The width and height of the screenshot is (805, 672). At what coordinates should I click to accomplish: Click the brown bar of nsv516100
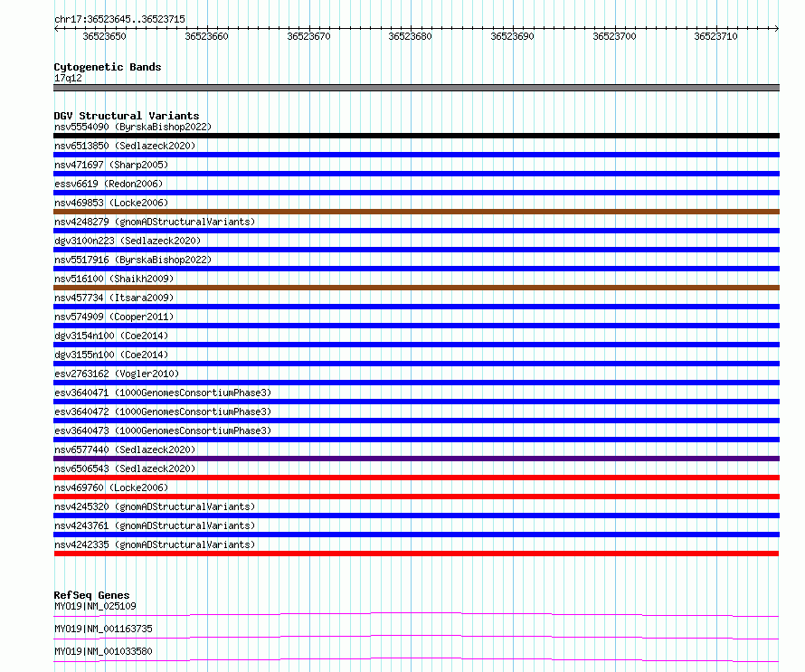click(416, 288)
